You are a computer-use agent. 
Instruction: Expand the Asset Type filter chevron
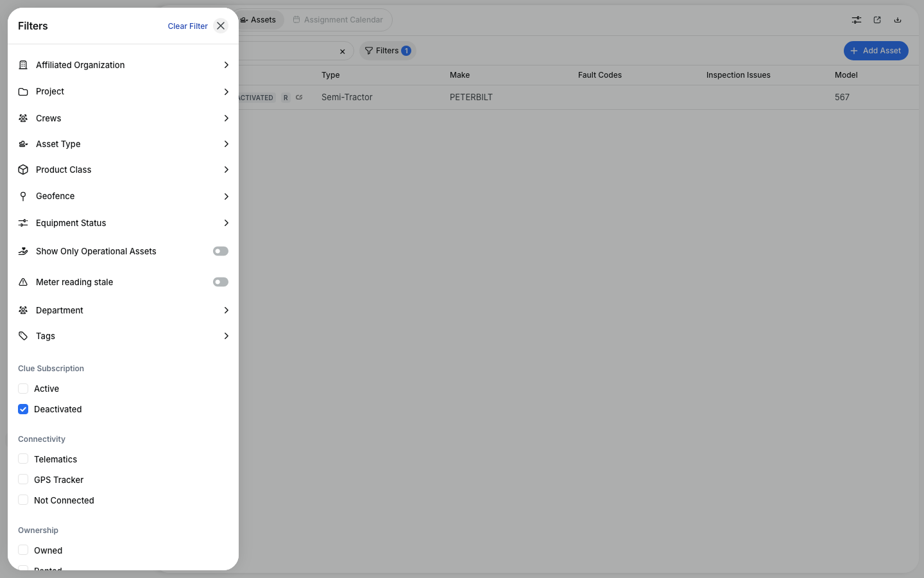(x=226, y=144)
